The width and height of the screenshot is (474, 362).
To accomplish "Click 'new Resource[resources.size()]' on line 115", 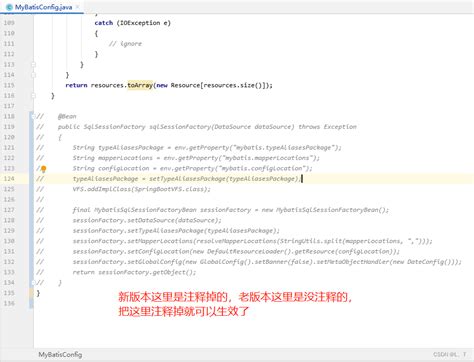I will pyautogui.click(x=212, y=85).
